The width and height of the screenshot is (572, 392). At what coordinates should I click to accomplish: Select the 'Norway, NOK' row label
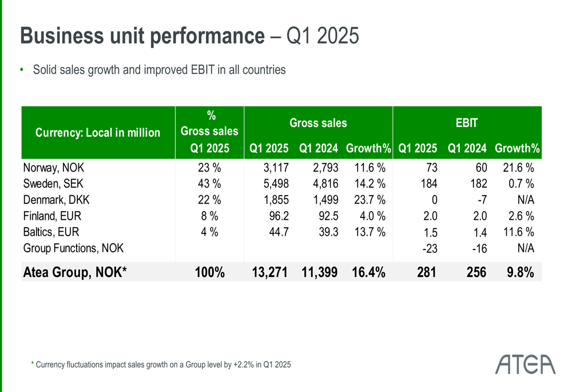coord(54,168)
